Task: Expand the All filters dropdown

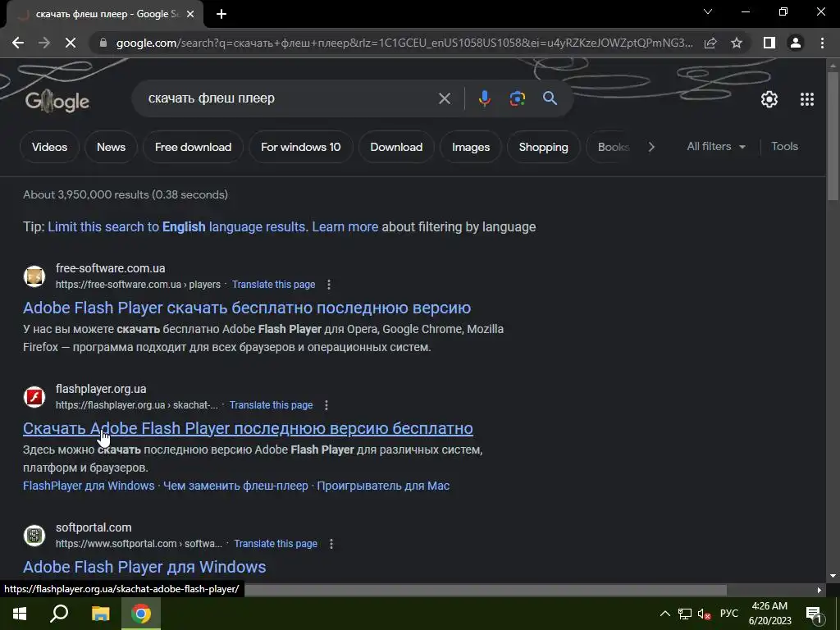Action: [715, 146]
